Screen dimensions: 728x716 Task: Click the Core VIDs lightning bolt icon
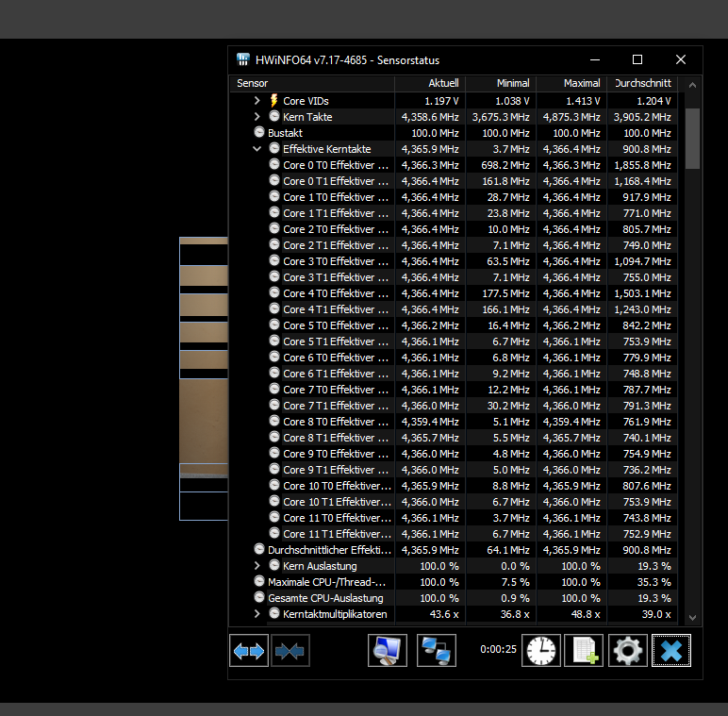coord(273,100)
